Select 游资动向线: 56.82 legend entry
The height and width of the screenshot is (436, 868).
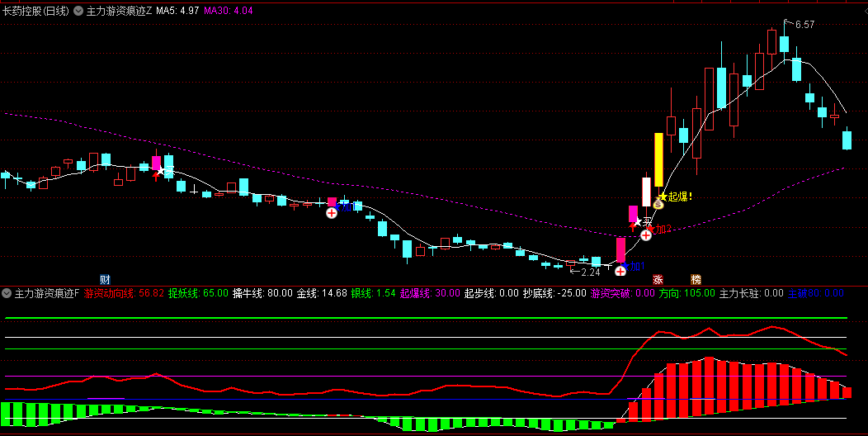click(124, 293)
